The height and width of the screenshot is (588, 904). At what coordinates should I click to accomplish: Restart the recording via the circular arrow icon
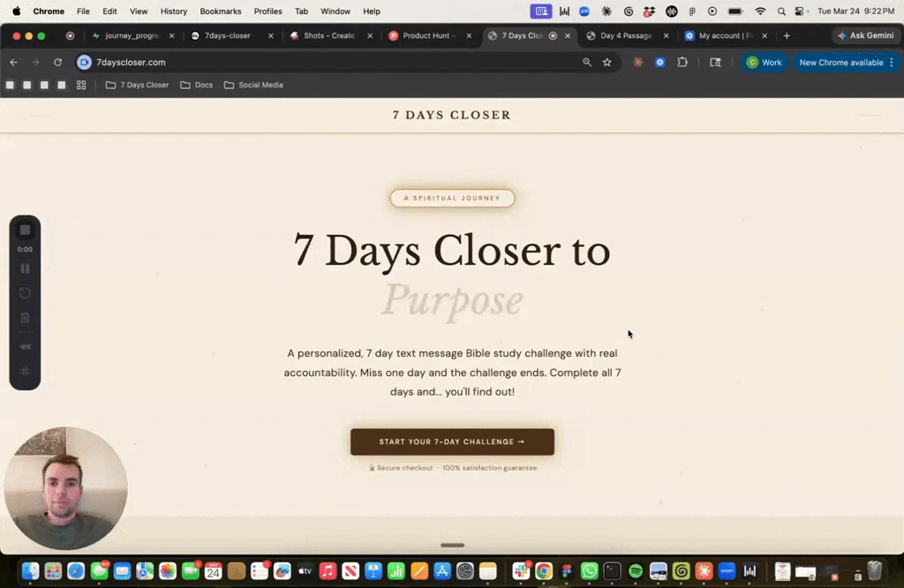[x=25, y=293]
